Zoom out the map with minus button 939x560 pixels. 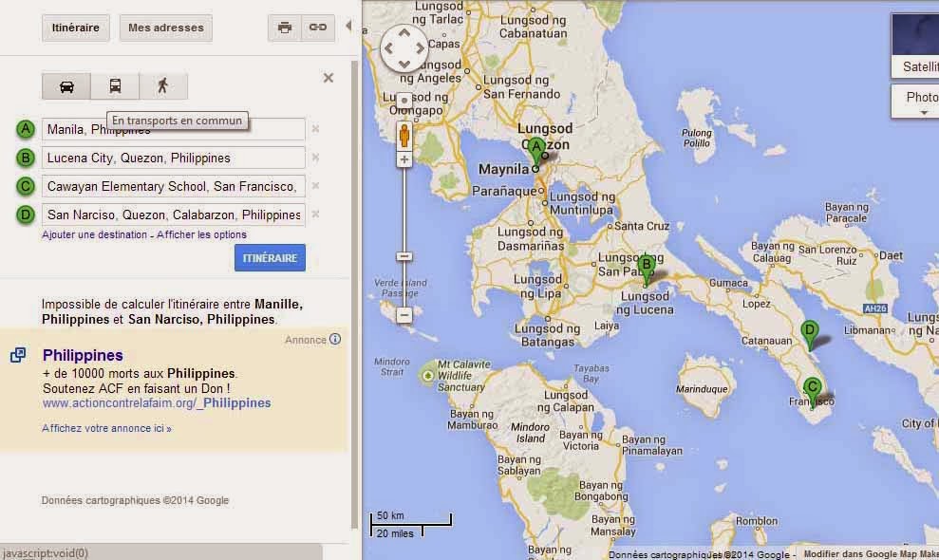coord(404,315)
